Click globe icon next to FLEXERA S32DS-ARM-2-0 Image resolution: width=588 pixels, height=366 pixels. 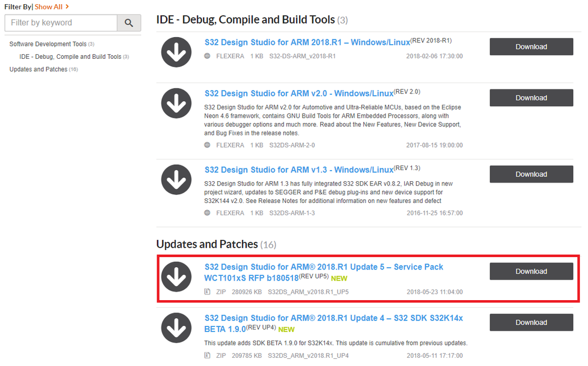pyautogui.click(x=207, y=145)
